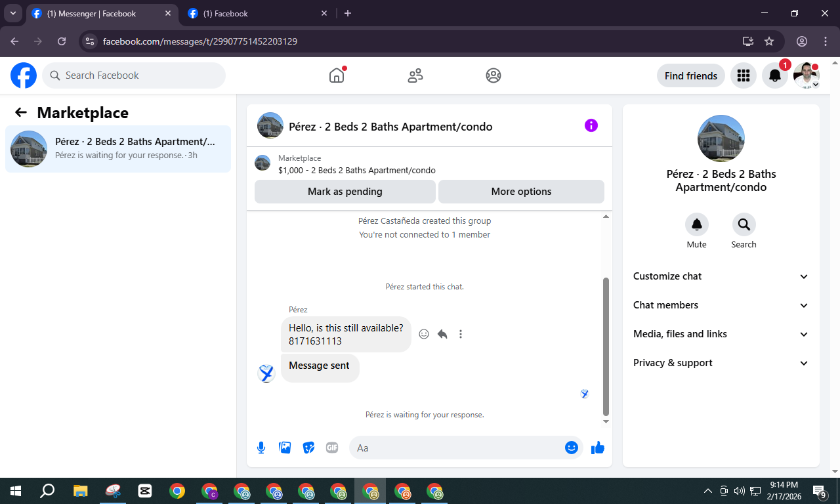Reload the page in browser
This screenshot has width=840, height=504.
coord(62,41)
